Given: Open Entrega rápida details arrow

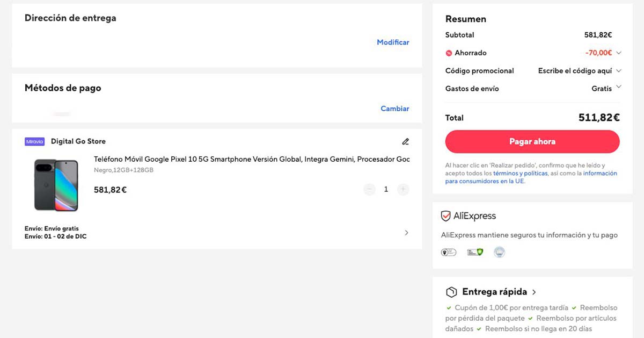Looking at the screenshot, I should coord(534,292).
